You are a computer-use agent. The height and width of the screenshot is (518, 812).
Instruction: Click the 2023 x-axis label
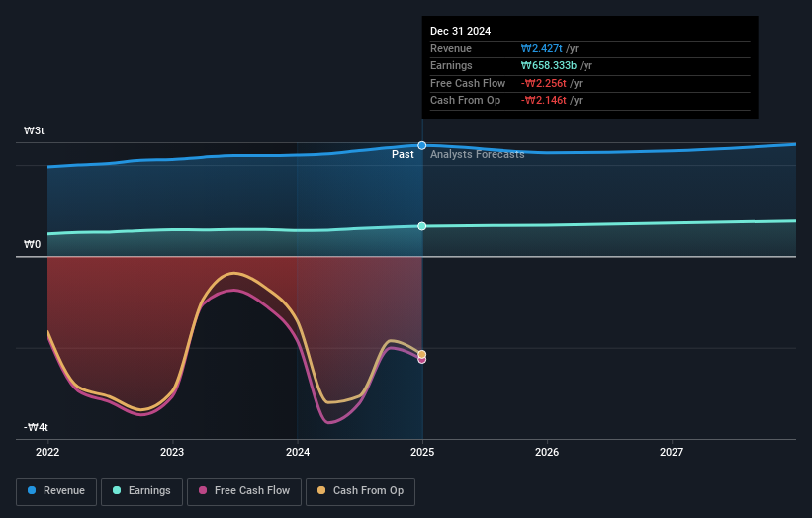(172, 452)
